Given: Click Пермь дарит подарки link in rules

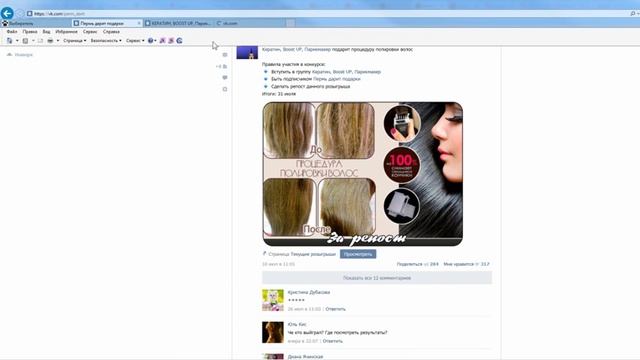Looking at the screenshot, I should click(337, 79).
